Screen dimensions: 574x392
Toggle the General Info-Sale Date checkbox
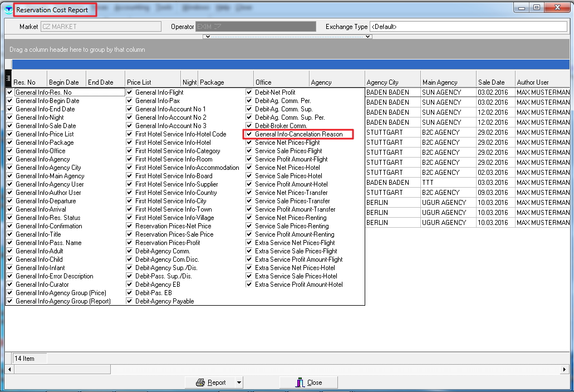pyautogui.click(x=10, y=126)
